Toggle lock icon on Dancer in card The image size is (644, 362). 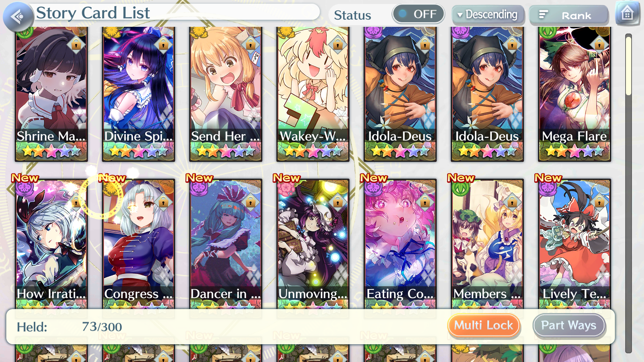click(251, 202)
